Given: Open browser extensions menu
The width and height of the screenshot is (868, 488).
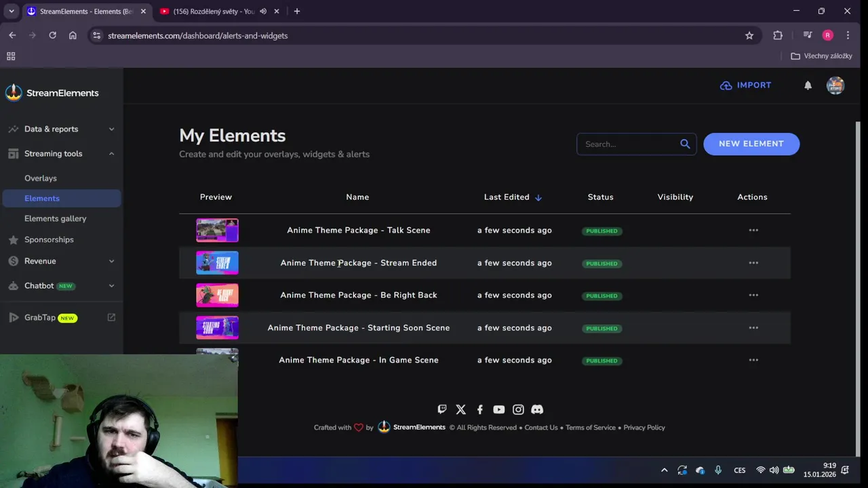Looking at the screenshot, I should pos(778,35).
